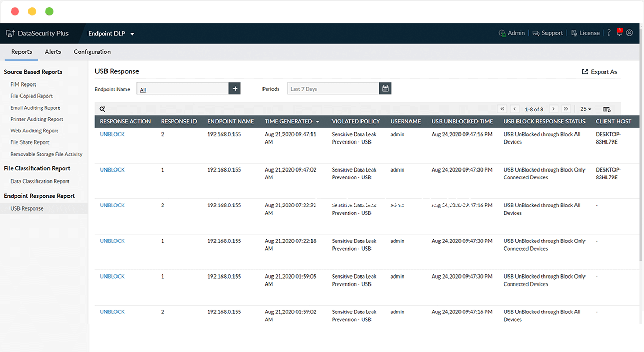Image resolution: width=644 pixels, height=352 pixels.
Task: Click the Endpoint Response Report heading
Action: pyautogui.click(x=40, y=196)
